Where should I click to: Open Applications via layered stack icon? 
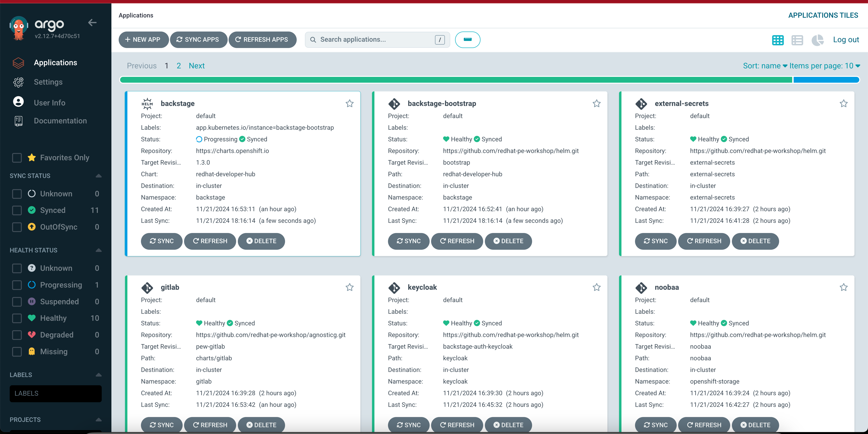pos(18,63)
